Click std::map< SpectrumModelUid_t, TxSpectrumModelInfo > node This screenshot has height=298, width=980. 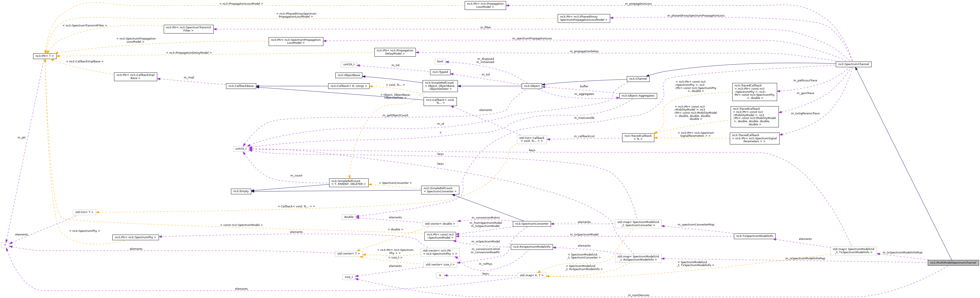tap(853, 251)
